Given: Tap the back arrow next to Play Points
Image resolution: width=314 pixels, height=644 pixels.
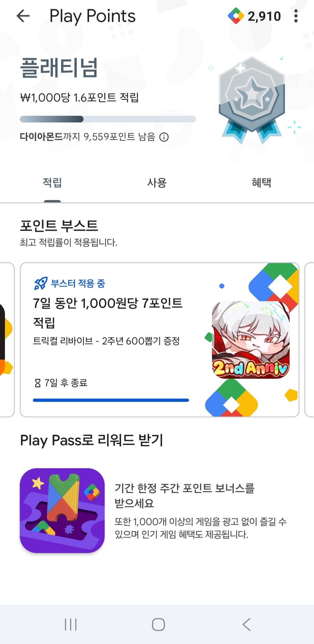Looking at the screenshot, I should tap(23, 16).
